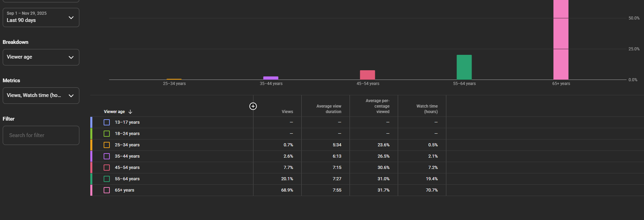Sort table by Views column header
The height and width of the screenshot is (220, 644).
(287, 112)
